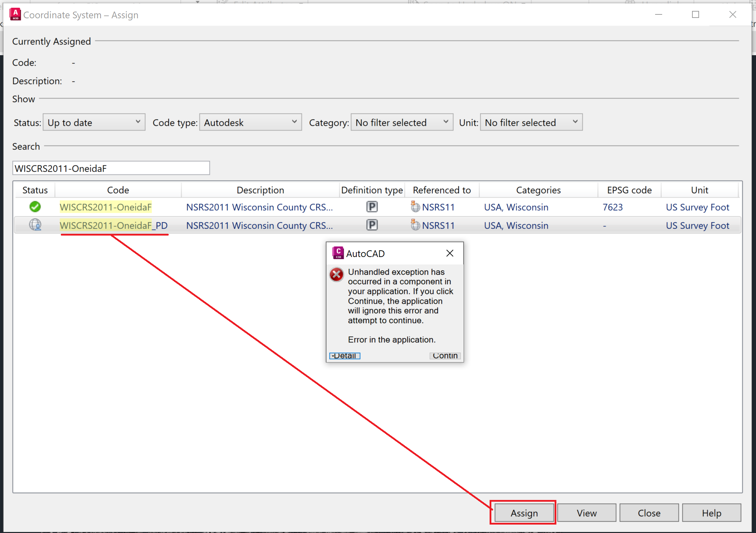Click the Civil 3D app icon in the dialog titlebar
Screen dimensions: 756x533
(338, 253)
